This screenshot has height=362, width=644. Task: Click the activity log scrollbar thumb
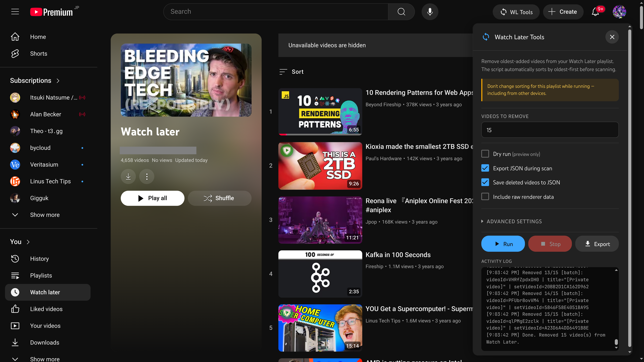pyautogui.click(x=616, y=342)
